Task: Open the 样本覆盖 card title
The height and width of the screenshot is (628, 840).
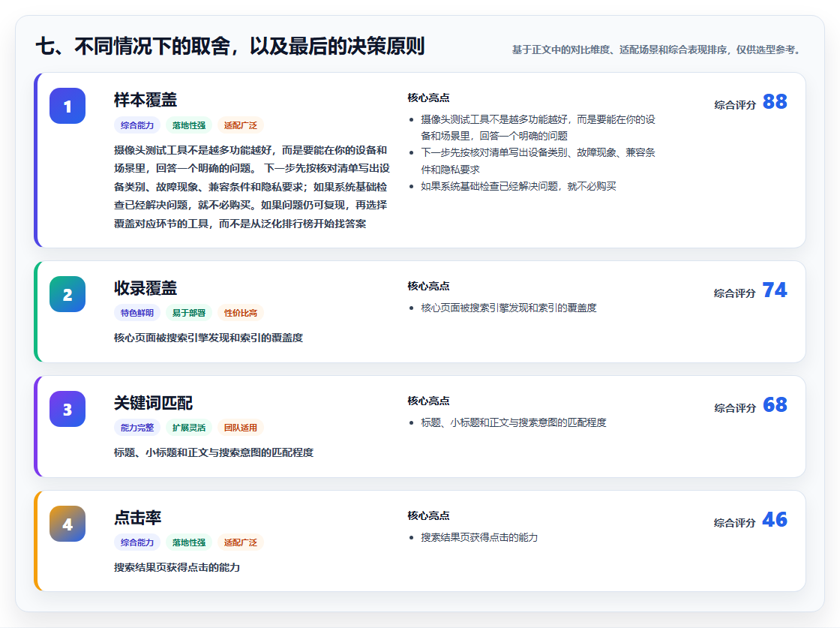Action: 145,101
